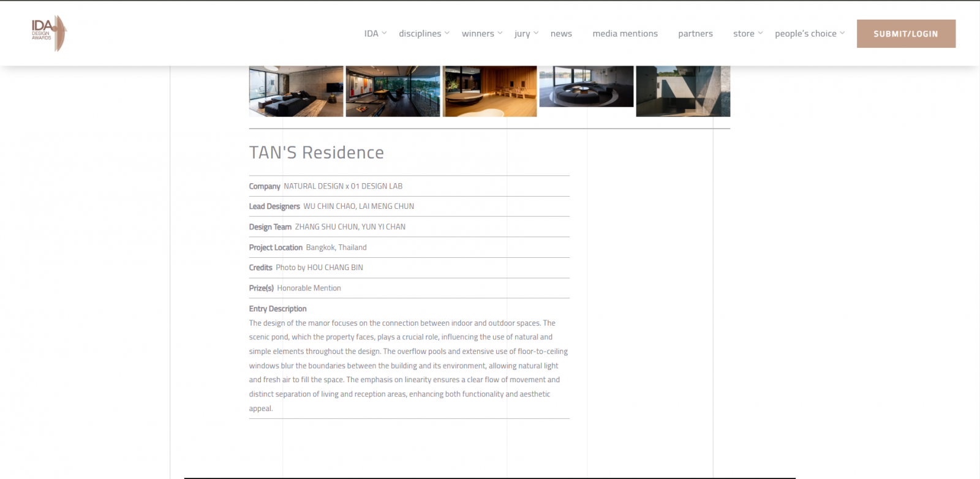Screen dimensions: 980x479
Task: Expand the jury chevron arrow
Action: pos(536,33)
